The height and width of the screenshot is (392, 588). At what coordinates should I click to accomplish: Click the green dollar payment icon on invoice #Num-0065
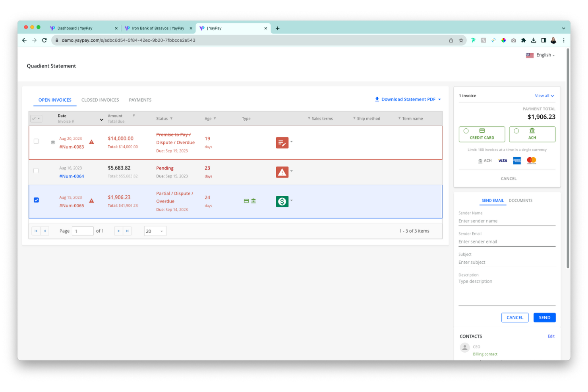click(282, 201)
